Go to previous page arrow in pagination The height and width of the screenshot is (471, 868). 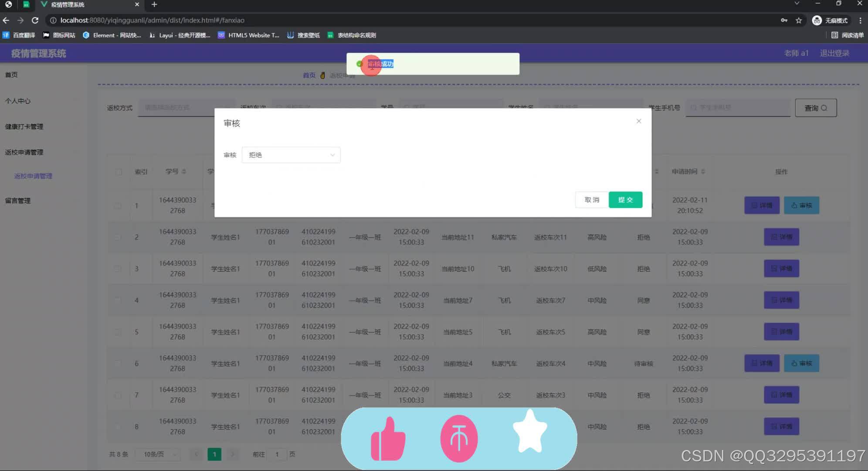click(196, 454)
